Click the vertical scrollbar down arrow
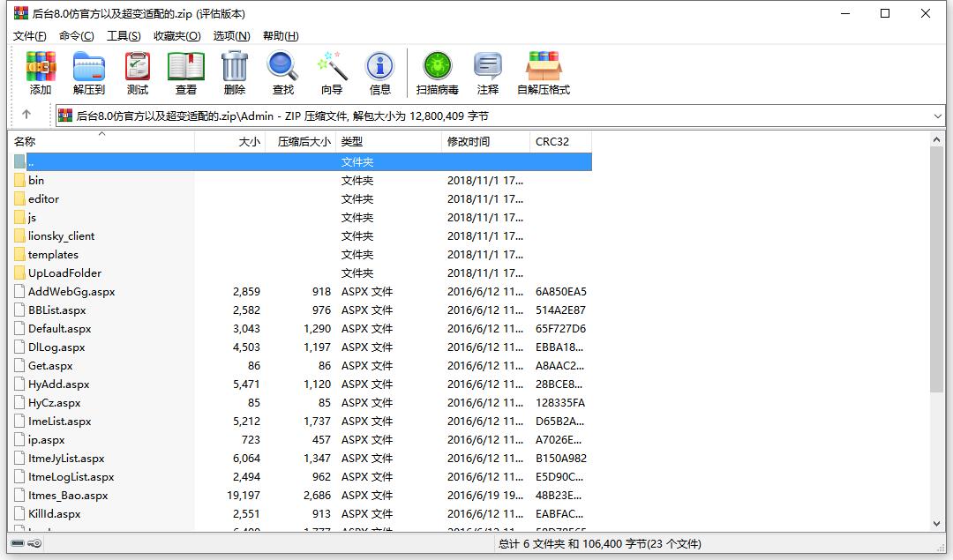Screen dimensions: 953x560 937,523
